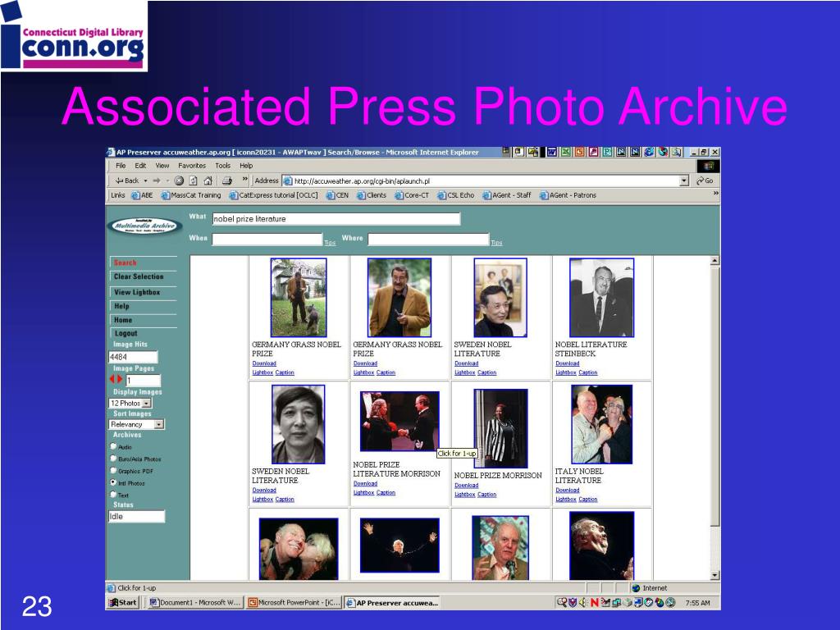Viewport: 840px width, 630px height.
Task: Click Caption under ITALY NOBEL LITERATURE
Action: click(x=587, y=500)
